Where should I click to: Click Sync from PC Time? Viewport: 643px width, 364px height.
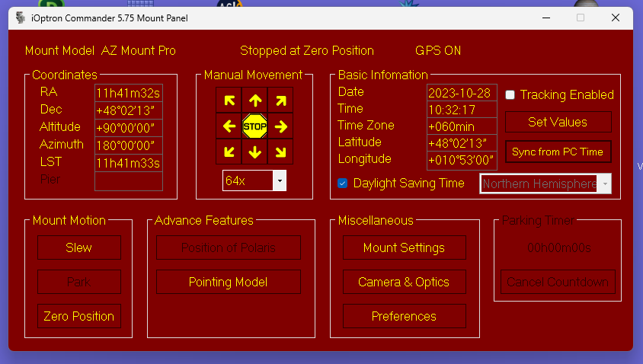point(558,152)
